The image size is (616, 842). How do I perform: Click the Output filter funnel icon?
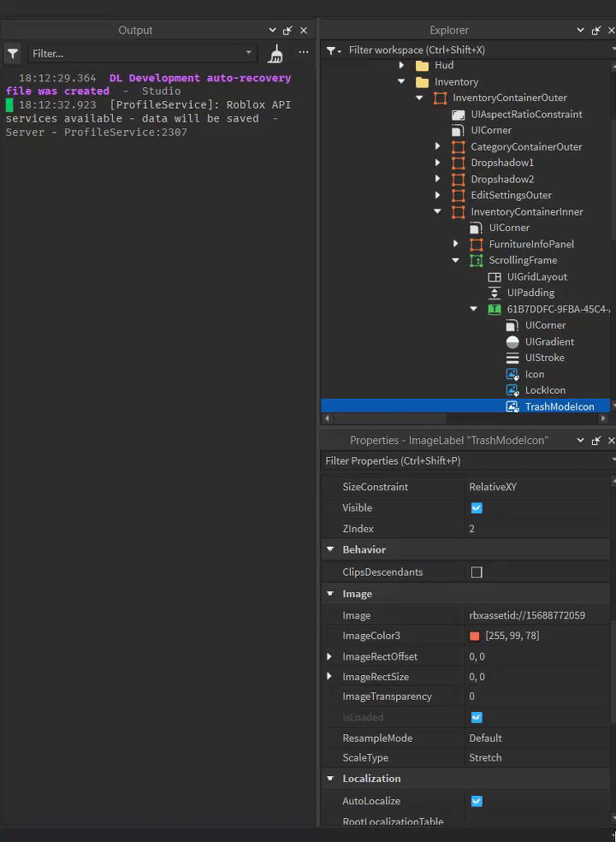coord(12,53)
